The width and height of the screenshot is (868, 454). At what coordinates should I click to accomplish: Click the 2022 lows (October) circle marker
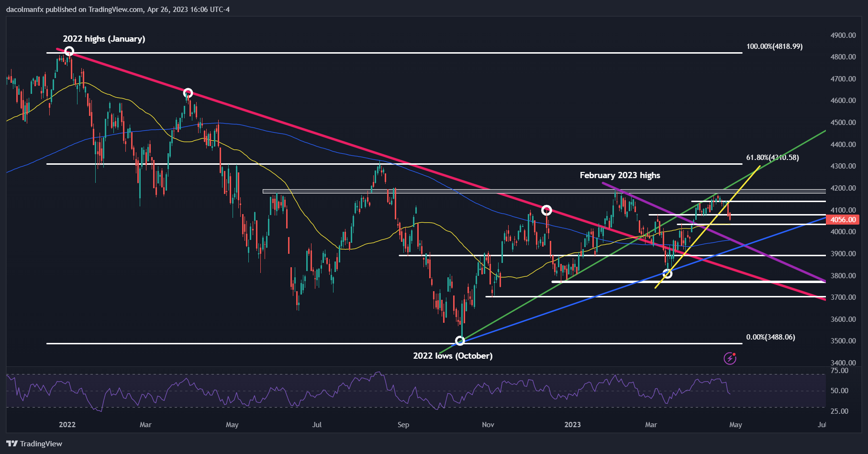click(x=460, y=340)
